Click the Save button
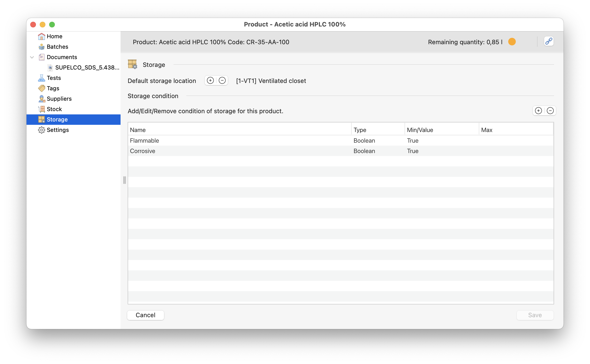 click(535, 315)
